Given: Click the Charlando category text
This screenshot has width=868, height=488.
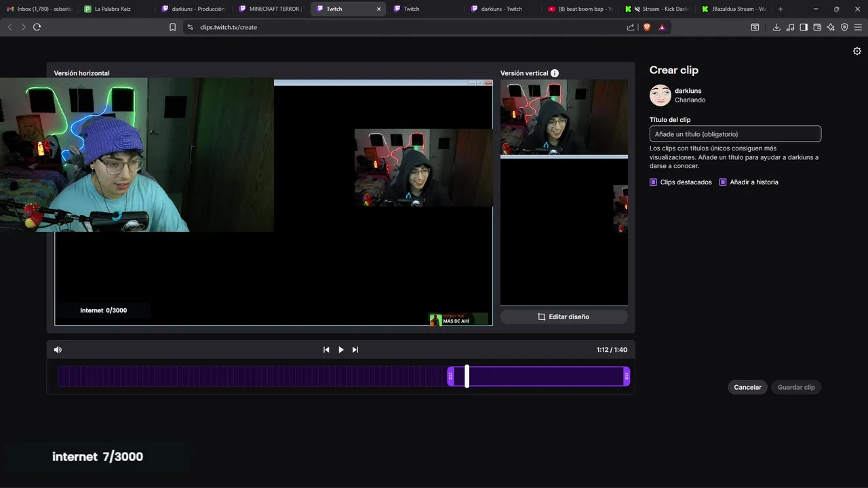Looking at the screenshot, I should pyautogui.click(x=690, y=100).
